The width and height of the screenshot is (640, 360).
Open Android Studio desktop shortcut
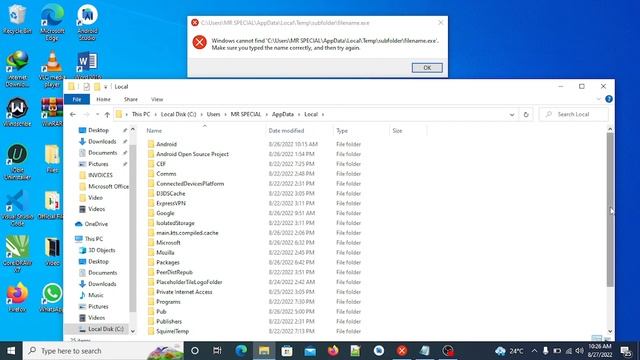[x=87, y=21]
